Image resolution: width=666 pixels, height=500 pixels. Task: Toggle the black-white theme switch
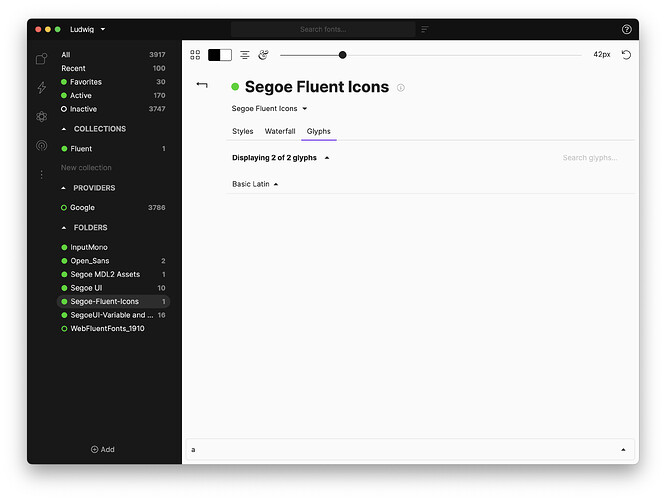tap(220, 55)
